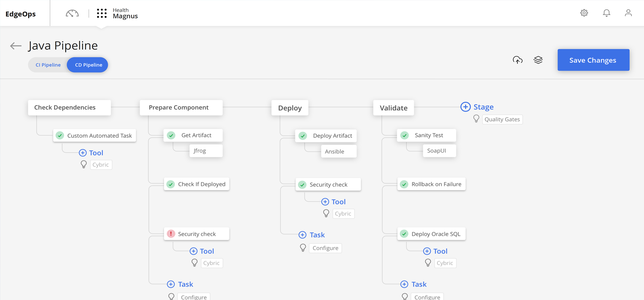
Task: Click Cybric suggestion under Custom Automated Task
Action: (x=101, y=165)
